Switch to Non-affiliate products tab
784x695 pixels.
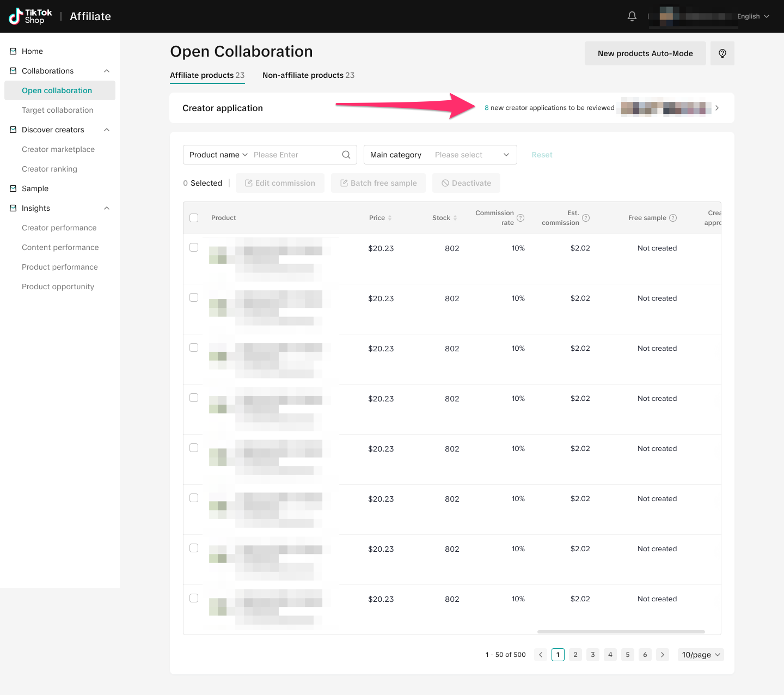tap(308, 75)
